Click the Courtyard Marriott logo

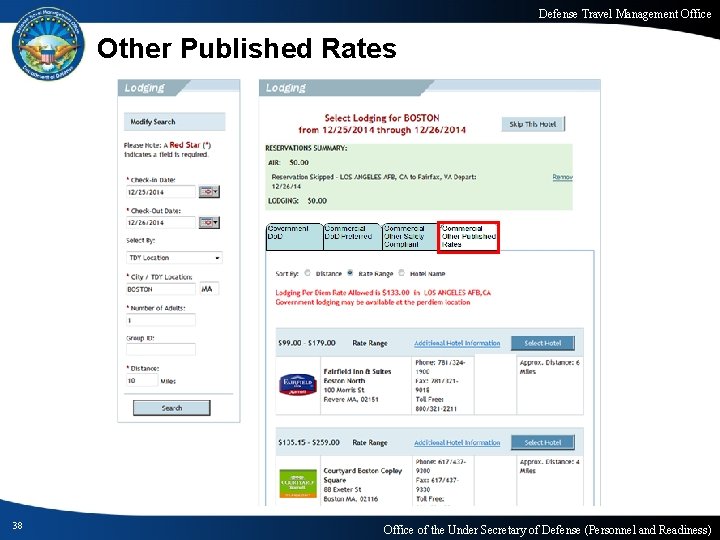[298, 484]
